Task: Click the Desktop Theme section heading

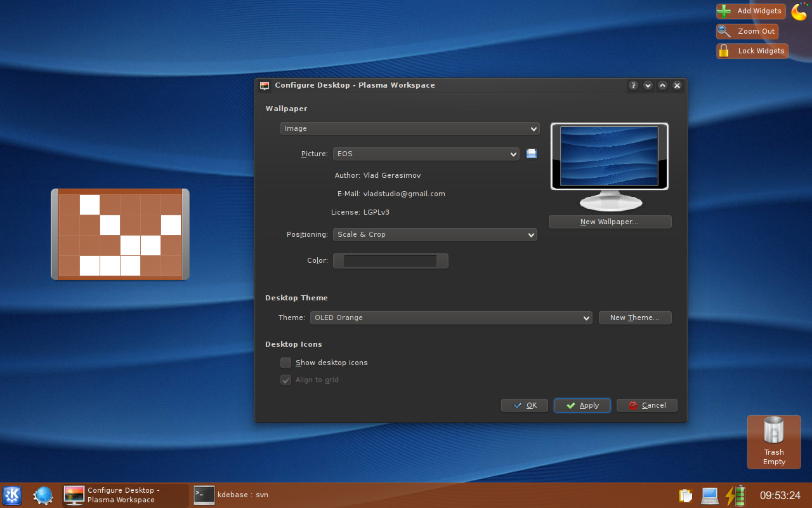Action: pyautogui.click(x=296, y=298)
